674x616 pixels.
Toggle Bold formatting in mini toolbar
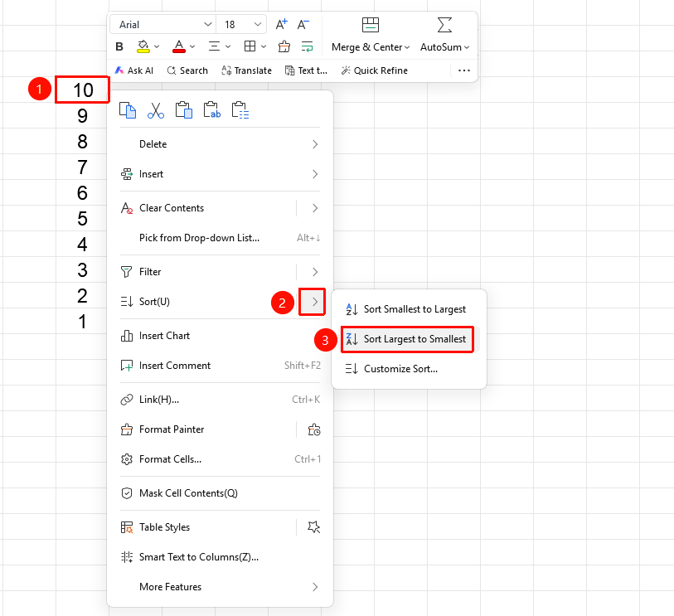(119, 46)
